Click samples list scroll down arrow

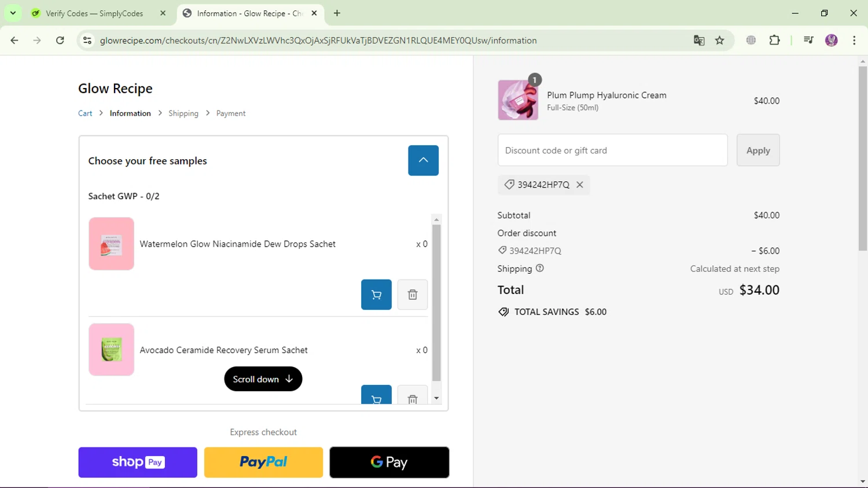(436, 399)
